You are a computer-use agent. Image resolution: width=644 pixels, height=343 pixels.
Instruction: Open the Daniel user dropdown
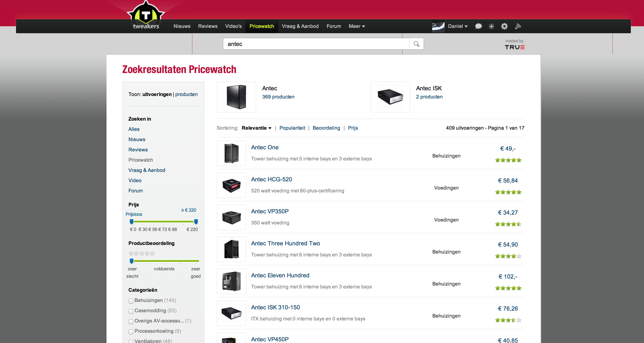pyautogui.click(x=457, y=26)
